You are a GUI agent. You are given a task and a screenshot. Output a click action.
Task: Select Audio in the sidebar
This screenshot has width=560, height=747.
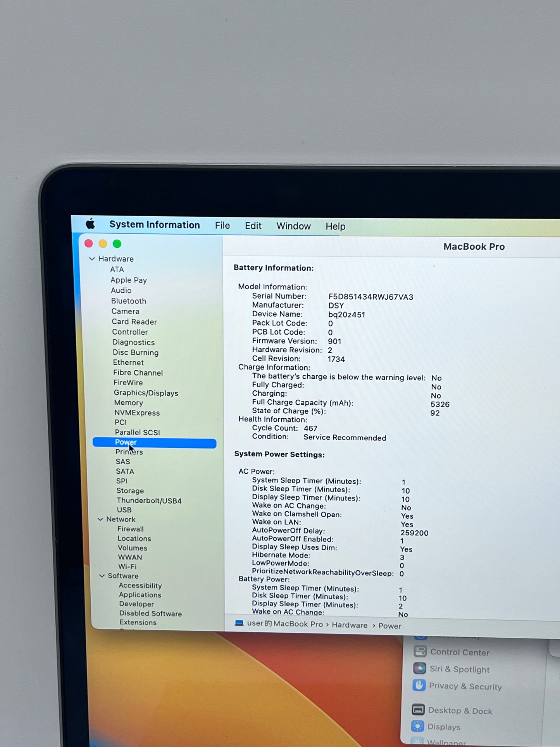coord(121,290)
